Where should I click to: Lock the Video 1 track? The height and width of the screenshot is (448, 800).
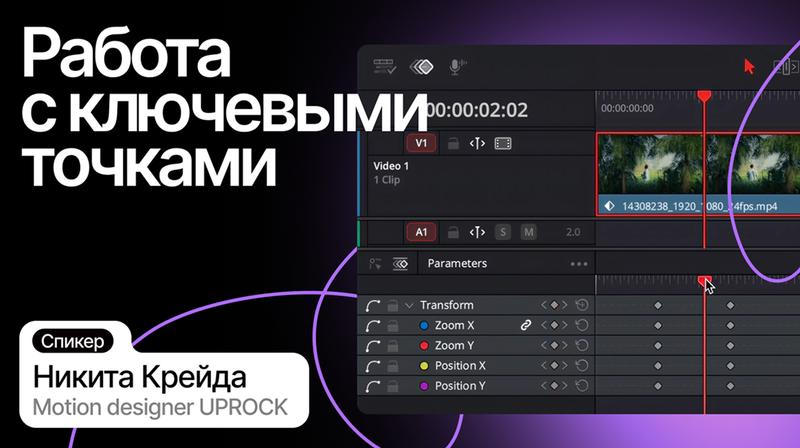tap(453, 144)
